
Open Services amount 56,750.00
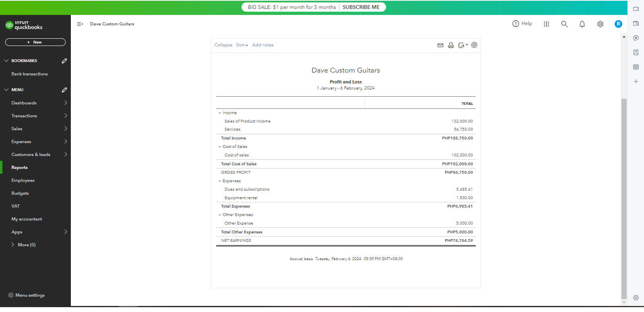click(463, 129)
